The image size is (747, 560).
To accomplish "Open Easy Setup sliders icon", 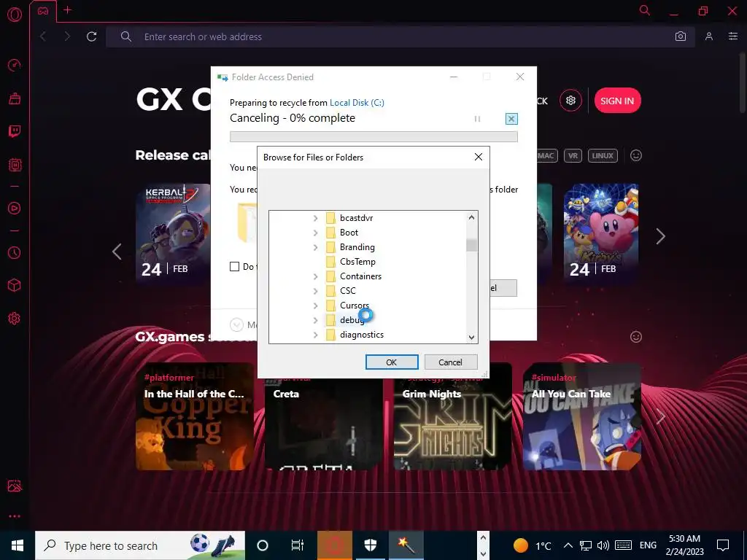I will (733, 36).
